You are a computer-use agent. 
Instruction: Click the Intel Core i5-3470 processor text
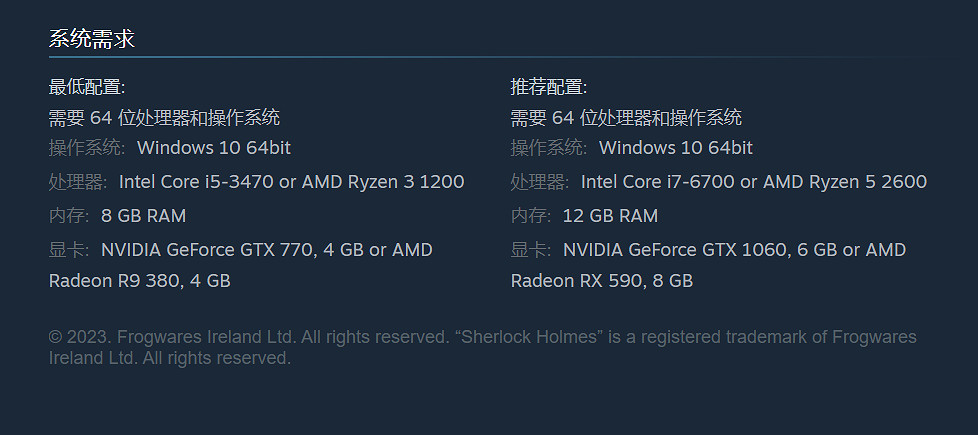coord(196,182)
